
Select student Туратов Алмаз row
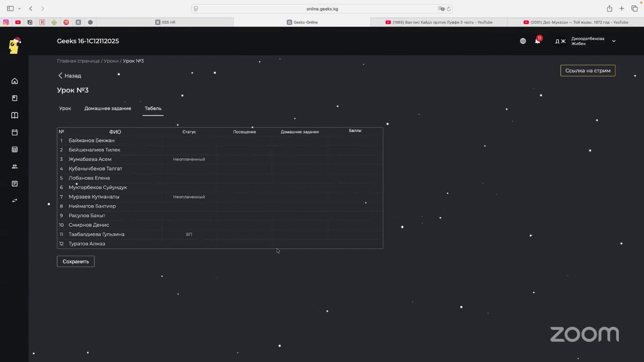click(x=220, y=243)
